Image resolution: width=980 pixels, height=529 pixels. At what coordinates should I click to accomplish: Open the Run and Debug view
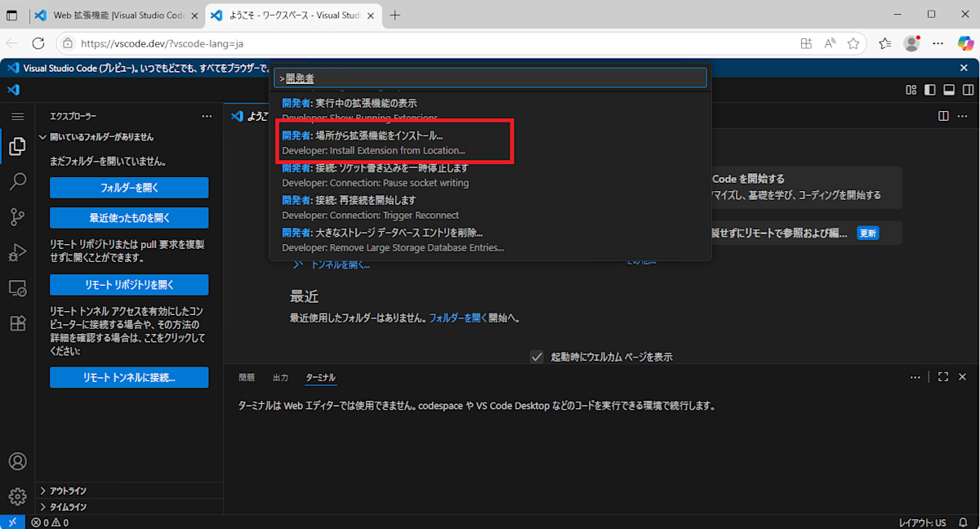pyautogui.click(x=17, y=252)
